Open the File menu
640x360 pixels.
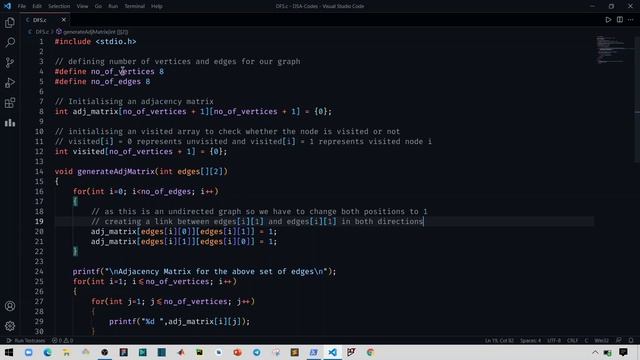(22, 6)
